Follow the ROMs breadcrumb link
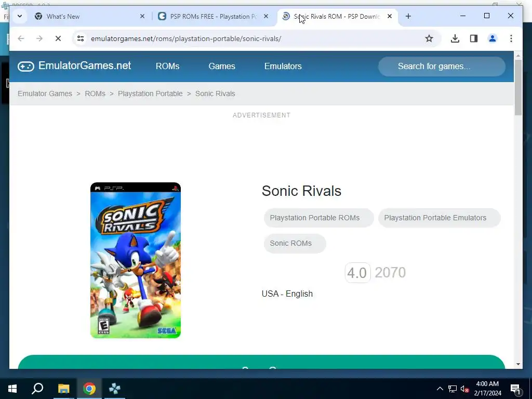 (95, 94)
